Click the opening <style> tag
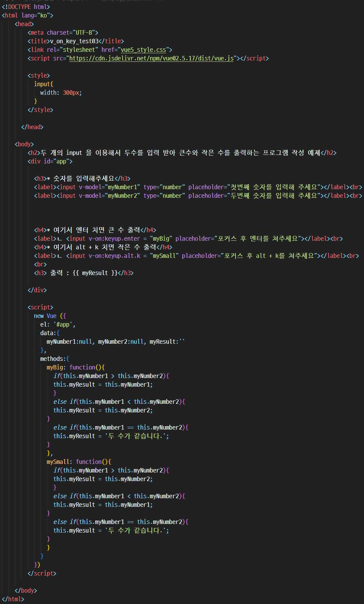The height and width of the screenshot is (604, 364). tap(39, 76)
